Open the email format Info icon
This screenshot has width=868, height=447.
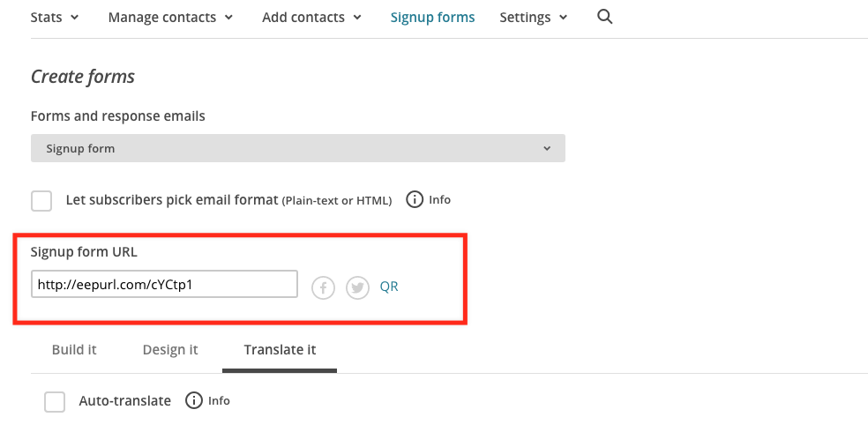click(x=415, y=199)
